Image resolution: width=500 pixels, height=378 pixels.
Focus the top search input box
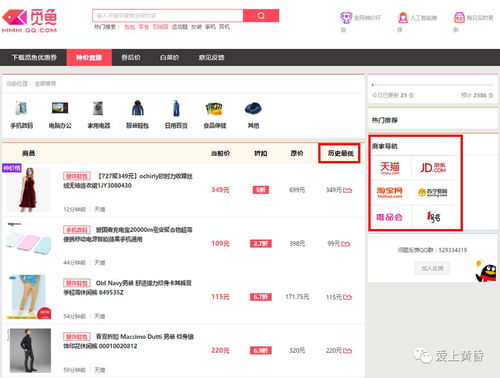[x=168, y=16]
